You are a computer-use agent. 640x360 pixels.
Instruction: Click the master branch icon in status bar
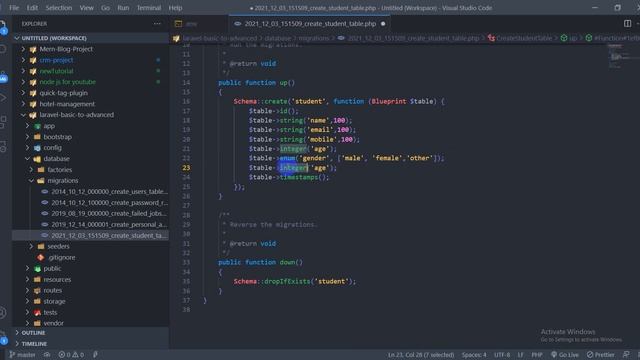pyautogui.click(x=12, y=355)
